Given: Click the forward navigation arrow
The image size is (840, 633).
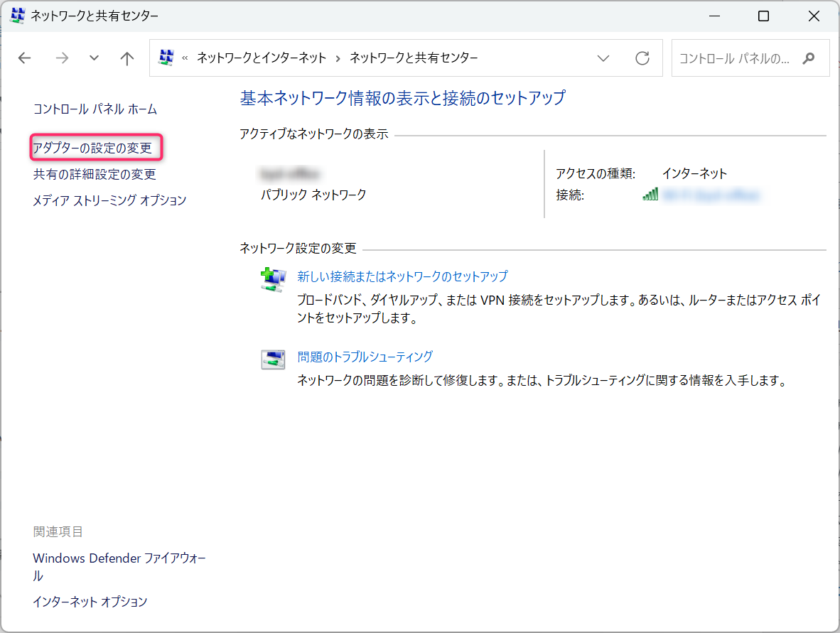Looking at the screenshot, I should click(63, 58).
